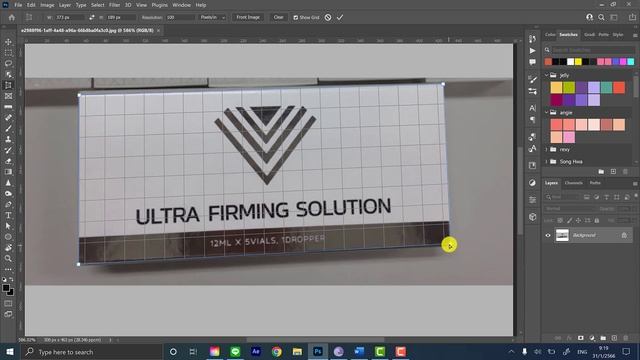Filter layers by pixel layer type
Viewport: 640px width, 360px height.
point(587,197)
